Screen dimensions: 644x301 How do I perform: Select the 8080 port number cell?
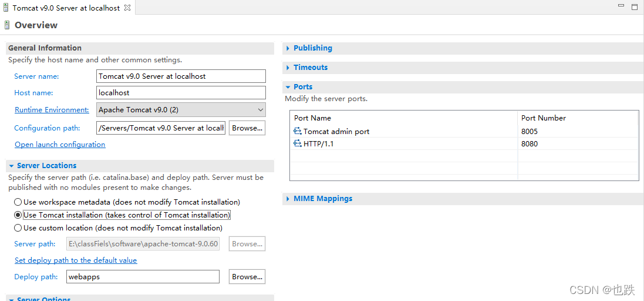(x=578, y=144)
